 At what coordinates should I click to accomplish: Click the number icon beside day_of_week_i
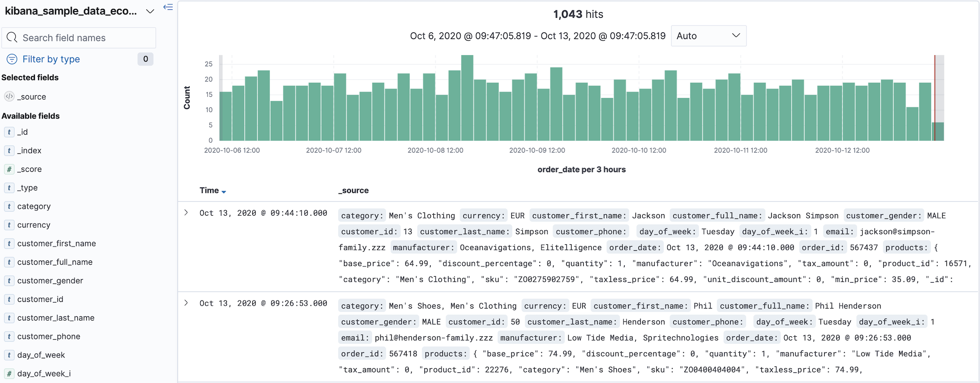click(x=9, y=374)
